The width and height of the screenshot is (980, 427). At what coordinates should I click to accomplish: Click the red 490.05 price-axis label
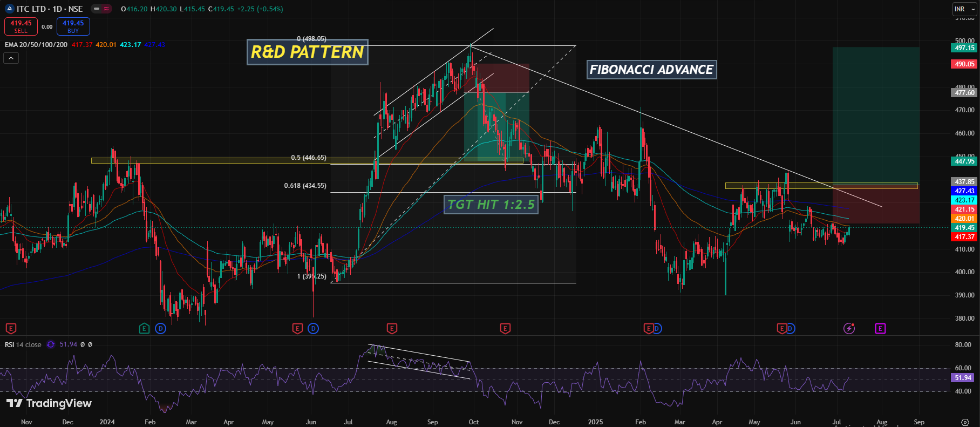point(964,64)
